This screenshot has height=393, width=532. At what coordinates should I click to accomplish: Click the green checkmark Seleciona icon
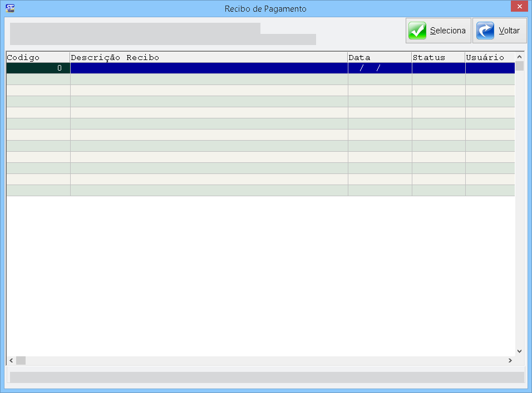tap(417, 31)
